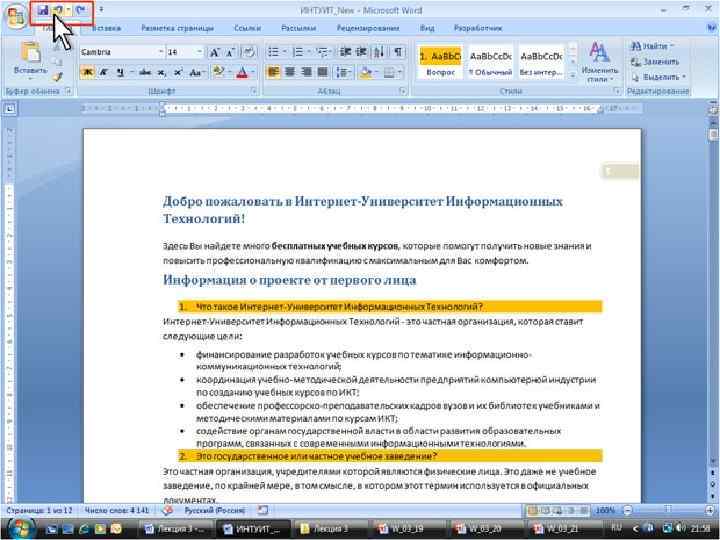
Task: Toggle Strikethrough formatting
Action: (145, 72)
